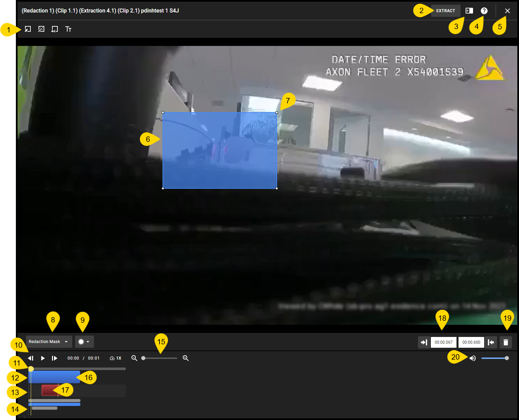This screenshot has height=420, width=519.
Task: Mute audio using the speaker icon
Action: coord(473,358)
